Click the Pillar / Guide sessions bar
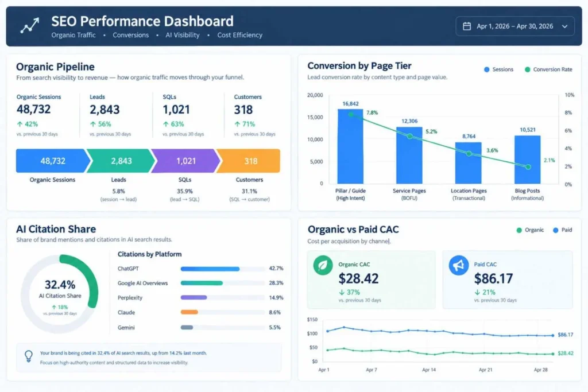 (x=350, y=146)
